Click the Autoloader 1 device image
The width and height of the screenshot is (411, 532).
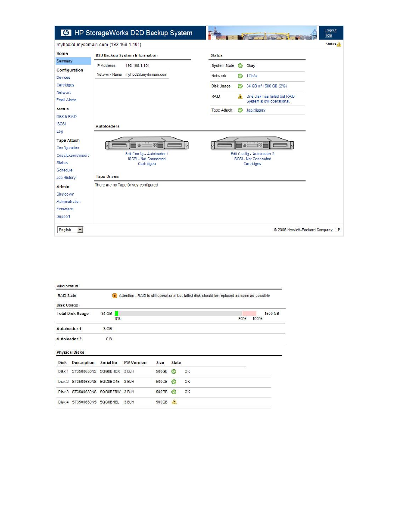click(x=147, y=143)
